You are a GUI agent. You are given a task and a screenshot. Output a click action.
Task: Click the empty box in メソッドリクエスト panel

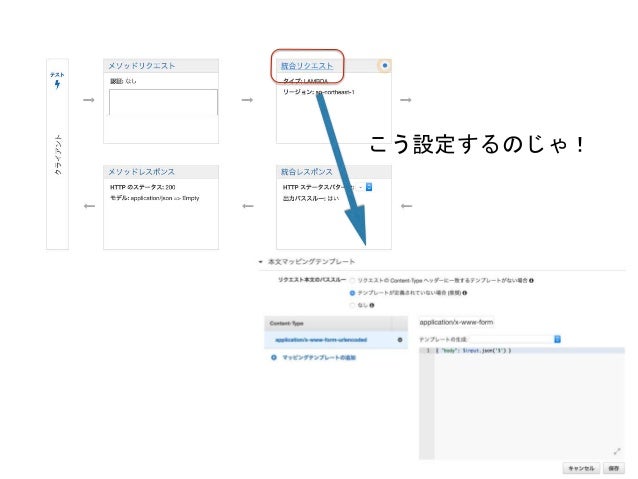coord(163,102)
